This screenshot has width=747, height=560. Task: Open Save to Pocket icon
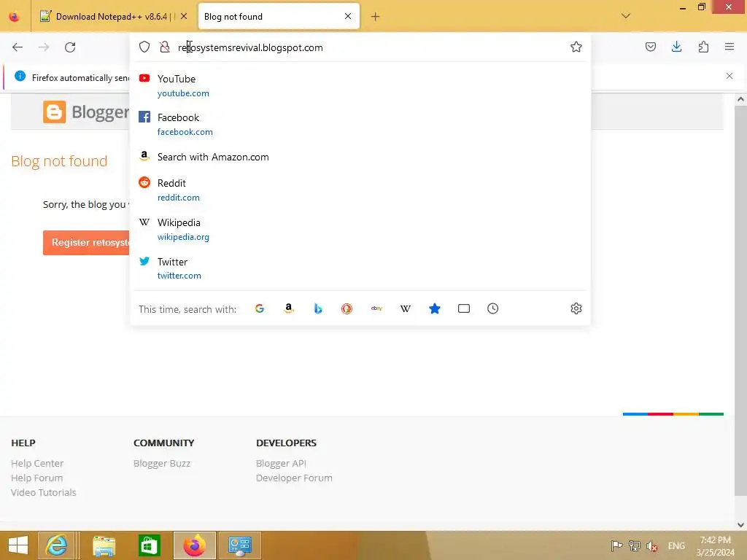(x=651, y=47)
